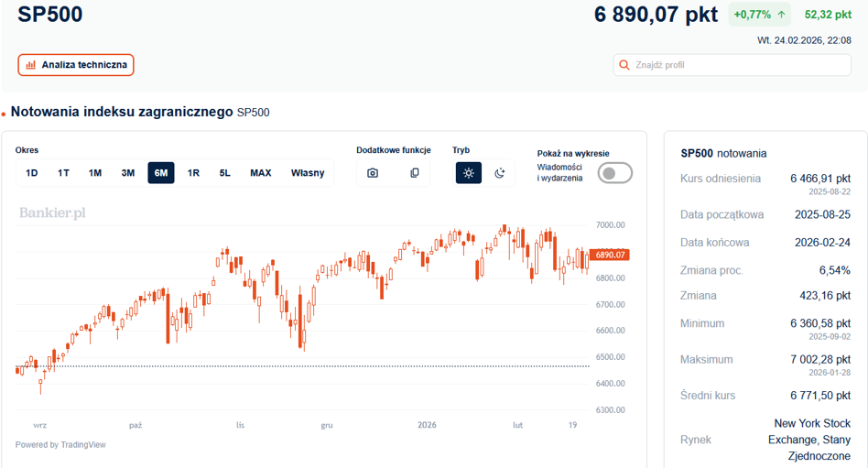
Task: Click the search magnifier icon
Action: click(624, 65)
